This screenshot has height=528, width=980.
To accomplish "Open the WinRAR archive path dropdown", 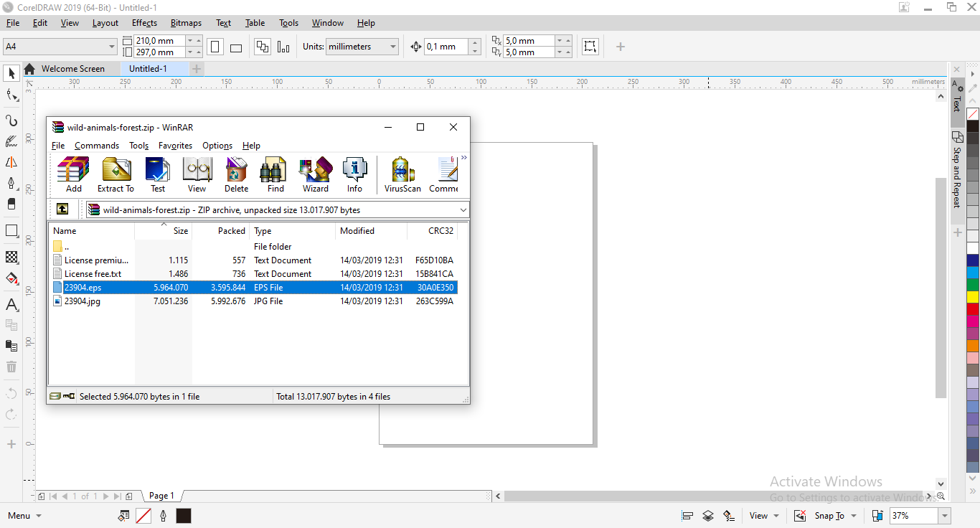I will (463, 209).
